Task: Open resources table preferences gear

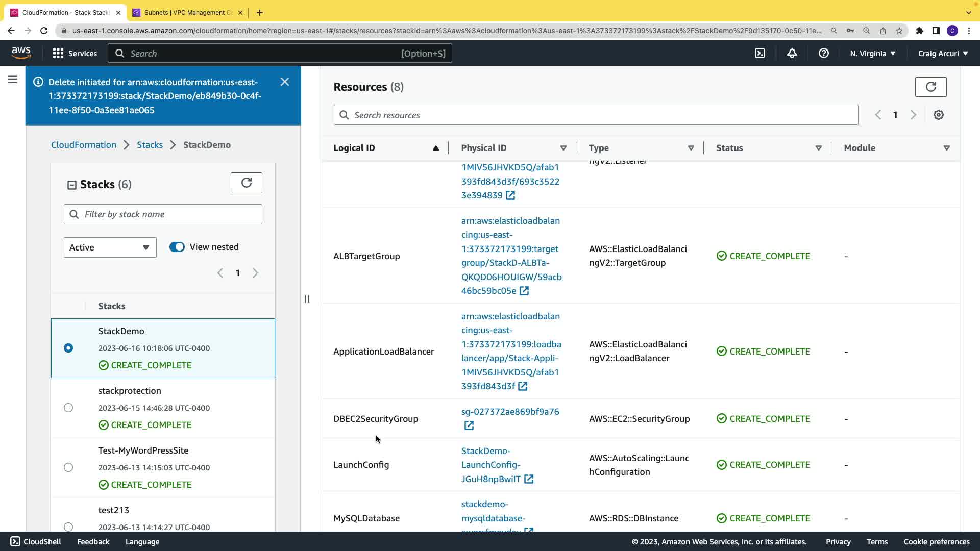Action: pos(938,115)
